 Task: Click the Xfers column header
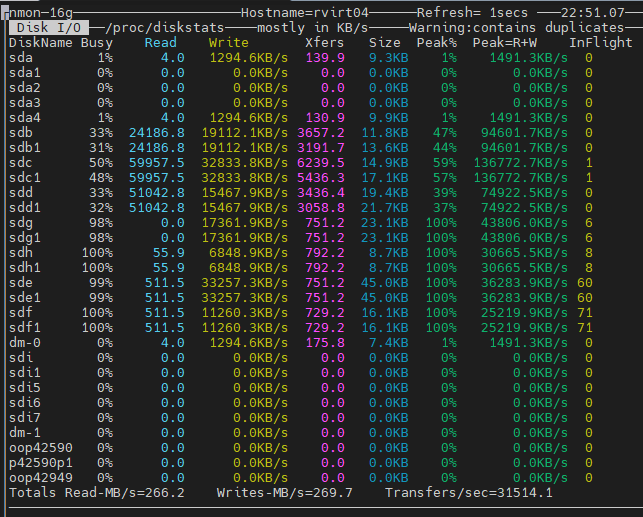(x=325, y=43)
